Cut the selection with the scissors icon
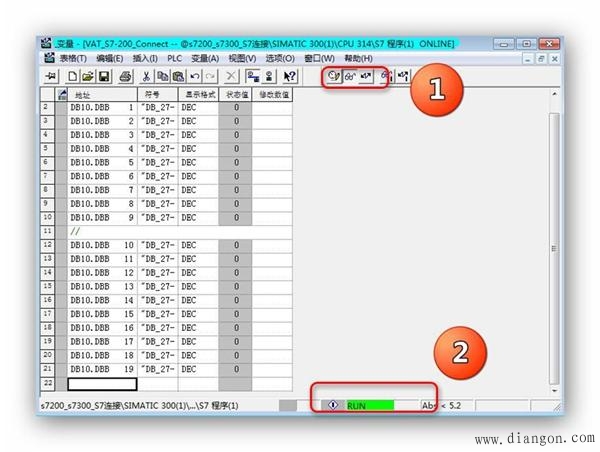 pos(146,76)
